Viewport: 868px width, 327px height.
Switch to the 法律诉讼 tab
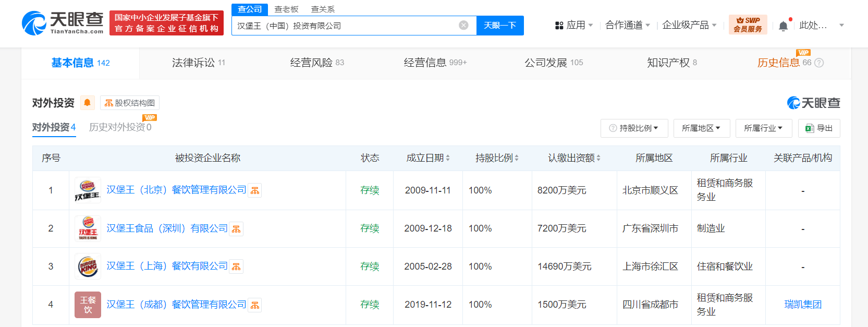pyautogui.click(x=198, y=63)
